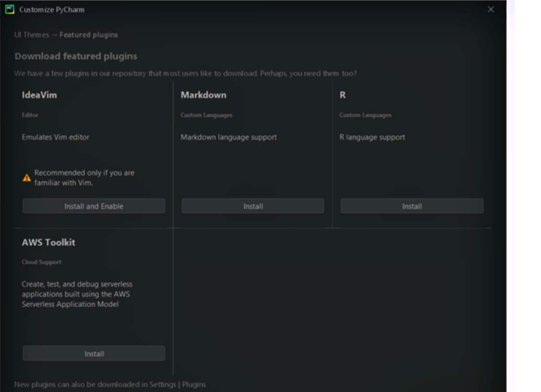The image size is (541, 392).
Task: Click the PyCharm logo icon in title bar
Action: point(10,9)
